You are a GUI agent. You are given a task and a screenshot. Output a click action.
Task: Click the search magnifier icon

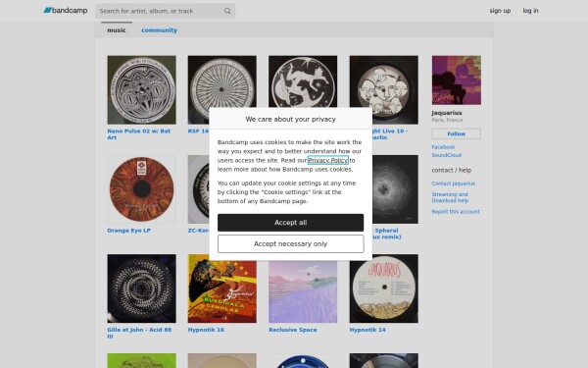coord(227,11)
